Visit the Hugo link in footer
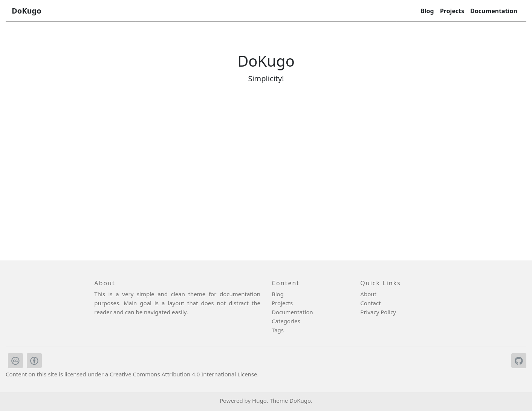 (x=259, y=400)
